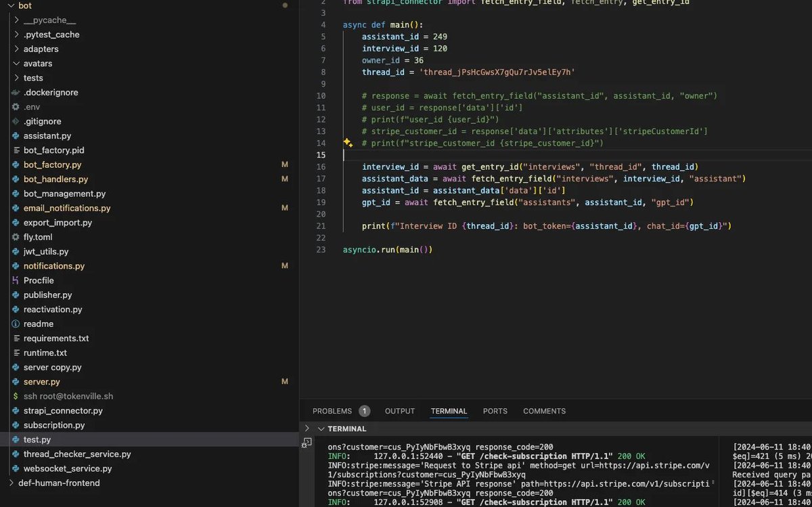Open notifications.py file
The height and width of the screenshot is (507, 812).
[54, 266]
